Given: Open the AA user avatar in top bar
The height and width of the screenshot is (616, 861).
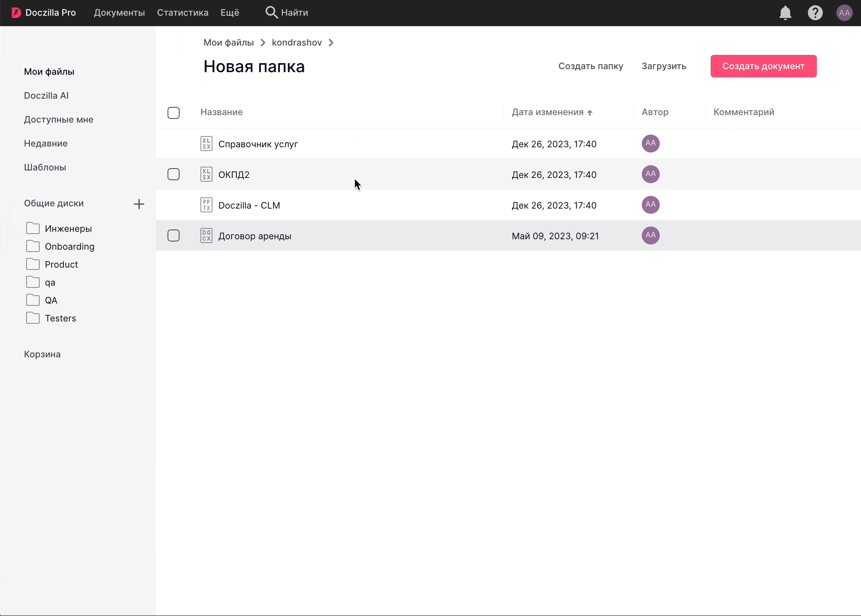Looking at the screenshot, I should [x=844, y=13].
